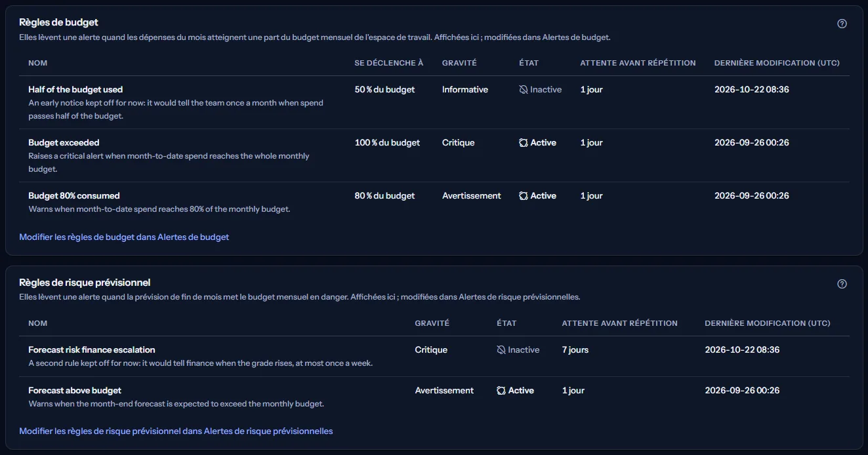868x455 pixels.
Task: Select the "Budget exceeded" rule name
Action: 64,143
